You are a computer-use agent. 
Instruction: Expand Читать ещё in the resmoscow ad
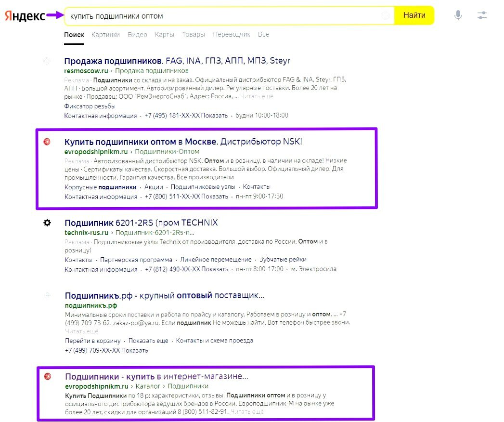click(257, 96)
